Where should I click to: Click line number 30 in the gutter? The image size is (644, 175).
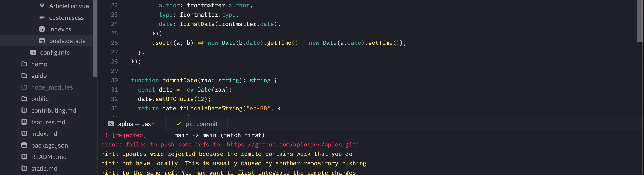coord(114,80)
